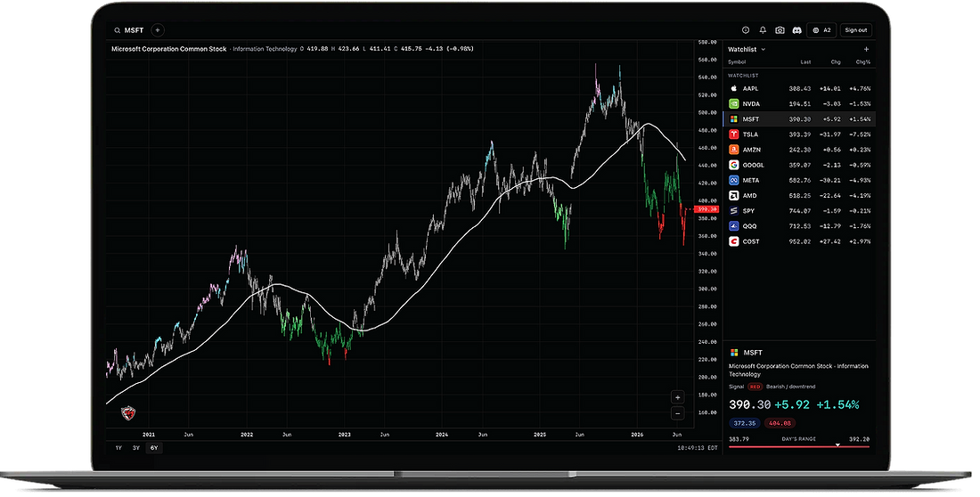Select COST row in the watchlist
Viewport: 980px width, 497px height.
click(x=799, y=241)
